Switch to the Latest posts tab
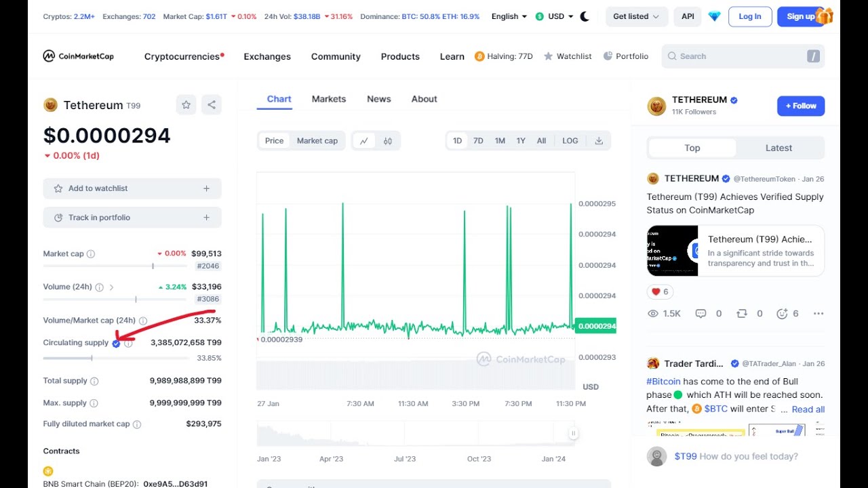The width and height of the screenshot is (868, 488). click(x=778, y=148)
